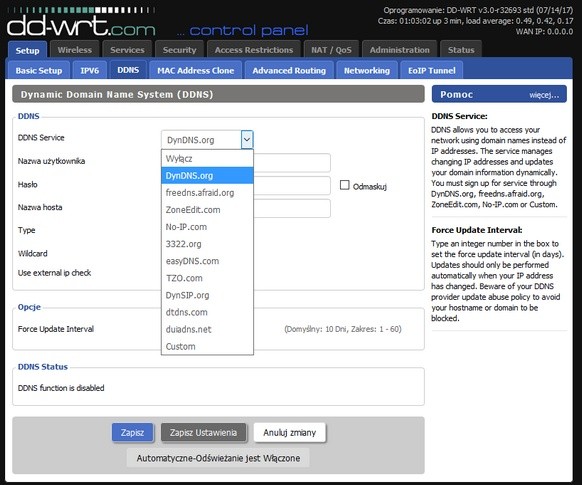Switch to the Administration tab
The image size is (582, 485).
399,50
